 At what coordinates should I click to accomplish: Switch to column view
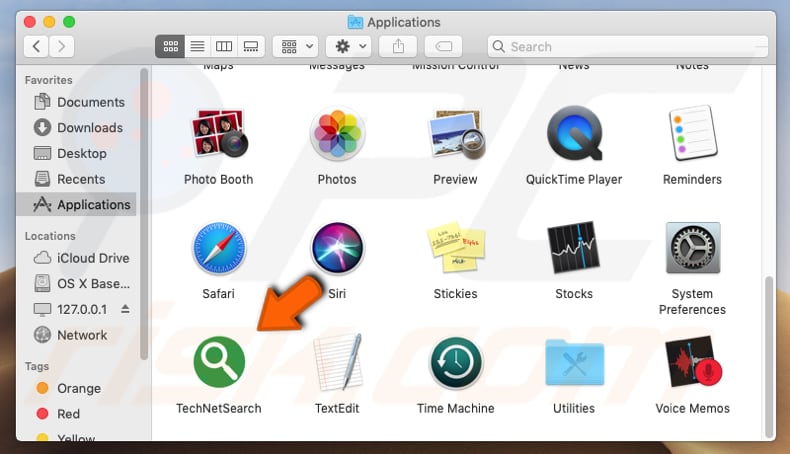pyautogui.click(x=224, y=46)
